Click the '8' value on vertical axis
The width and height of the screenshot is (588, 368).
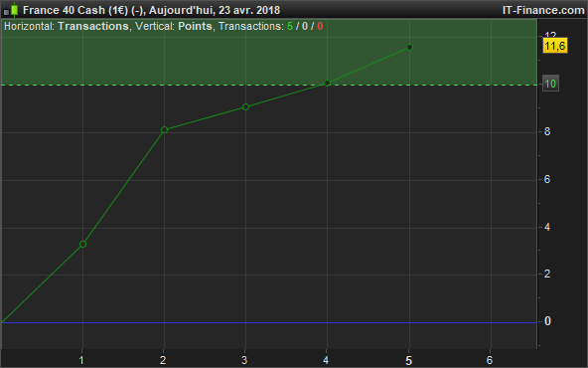[547, 131]
